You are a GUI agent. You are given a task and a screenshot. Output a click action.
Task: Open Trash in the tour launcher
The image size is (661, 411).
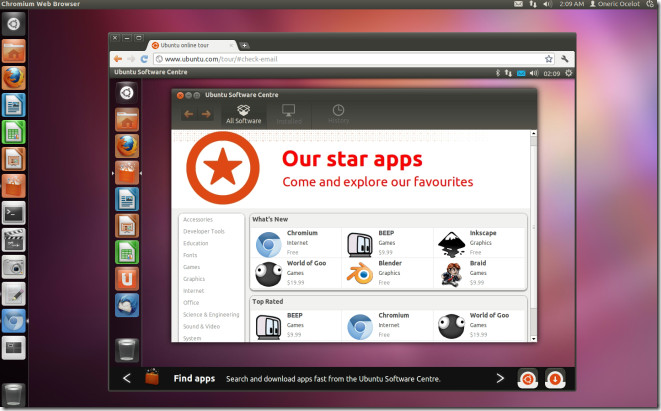(x=127, y=350)
